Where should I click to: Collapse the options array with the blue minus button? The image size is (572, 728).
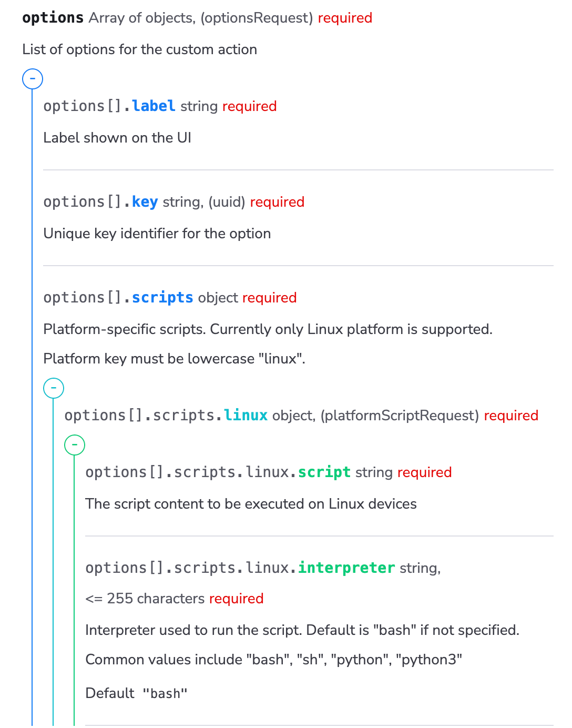[33, 79]
